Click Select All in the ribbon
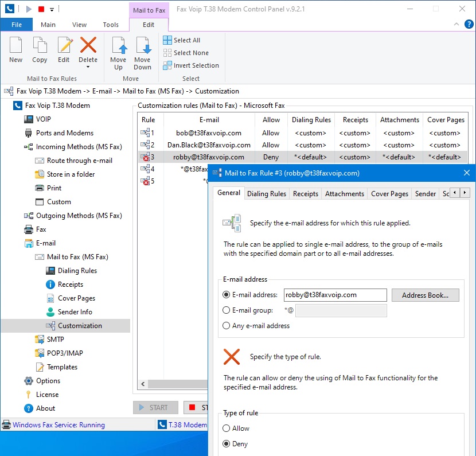The image size is (476, 456). [182, 40]
